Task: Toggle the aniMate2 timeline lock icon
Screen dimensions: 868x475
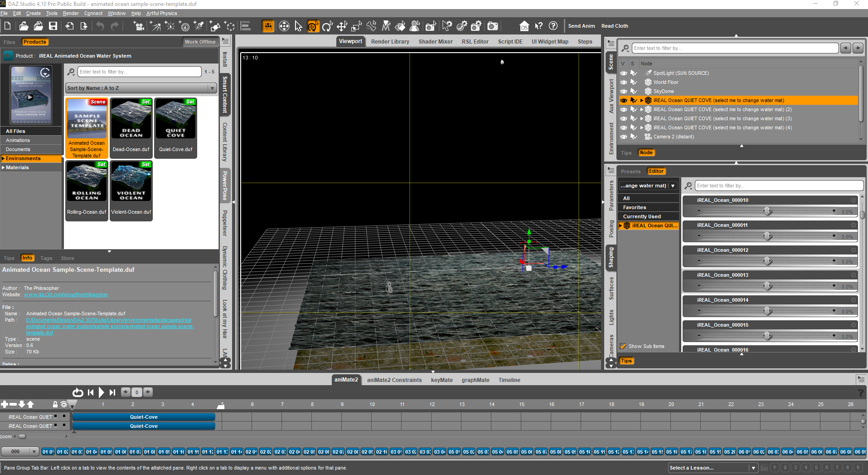Action: [x=55, y=404]
